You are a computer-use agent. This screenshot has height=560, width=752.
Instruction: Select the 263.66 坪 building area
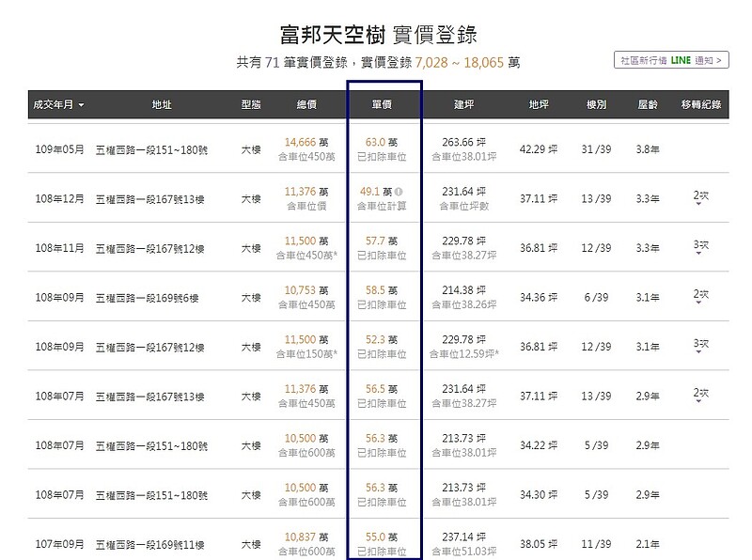(463, 143)
